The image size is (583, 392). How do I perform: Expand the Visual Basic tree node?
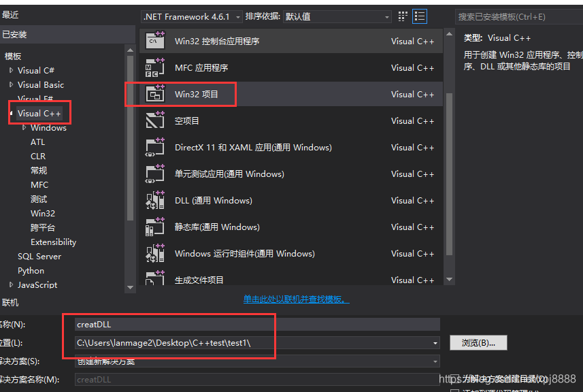click(11, 84)
